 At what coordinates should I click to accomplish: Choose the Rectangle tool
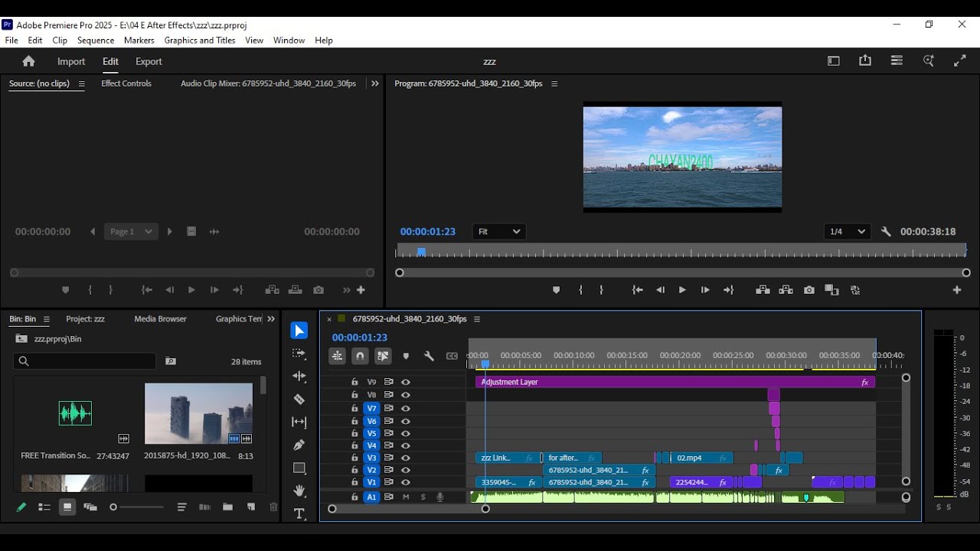[x=299, y=468]
